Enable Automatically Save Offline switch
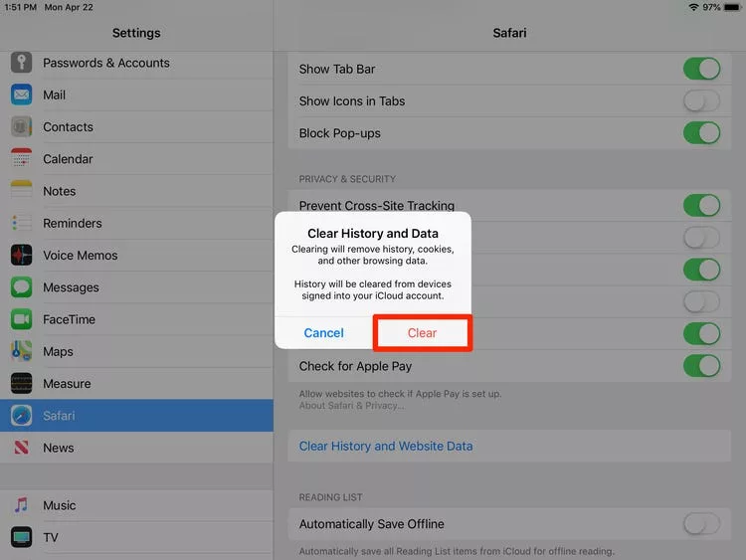 coord(702,524)
